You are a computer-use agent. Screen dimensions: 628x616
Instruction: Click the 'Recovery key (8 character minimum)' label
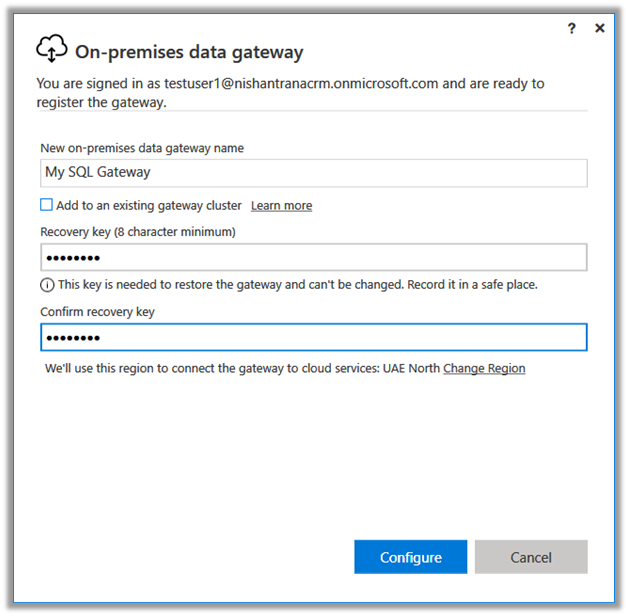tap(138, 232)
